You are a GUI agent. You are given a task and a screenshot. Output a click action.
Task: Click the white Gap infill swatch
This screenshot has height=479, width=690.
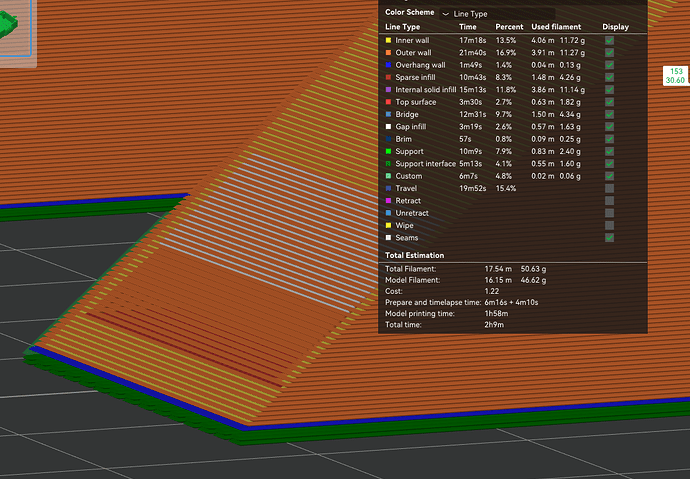tap(388, 126)
